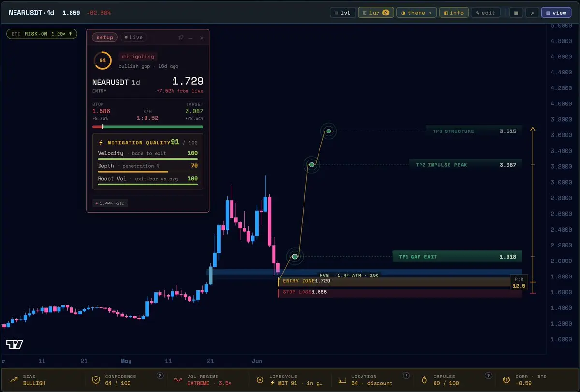
Task: Click the React Vol score bar
Action: pyautogui.click(x=148, y=184)
